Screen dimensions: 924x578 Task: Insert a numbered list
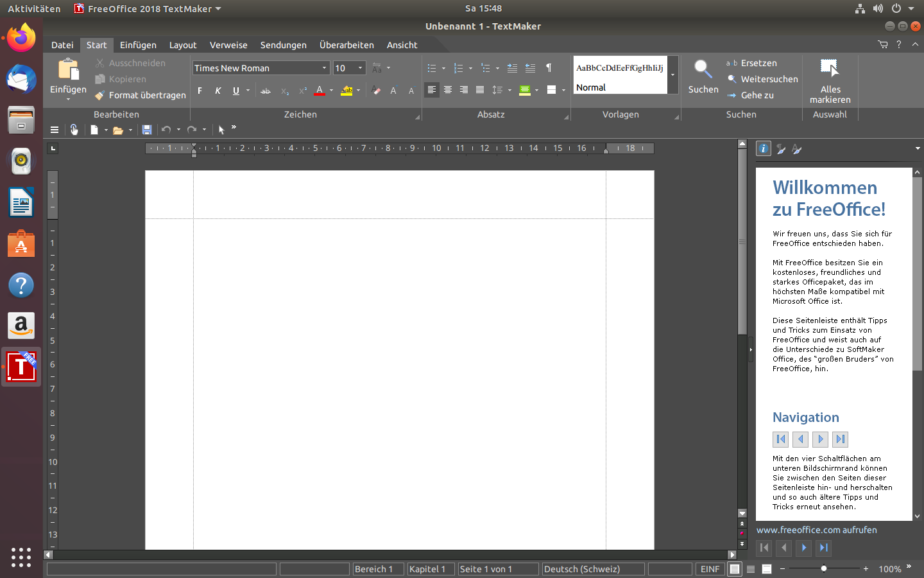click(458, 68)
